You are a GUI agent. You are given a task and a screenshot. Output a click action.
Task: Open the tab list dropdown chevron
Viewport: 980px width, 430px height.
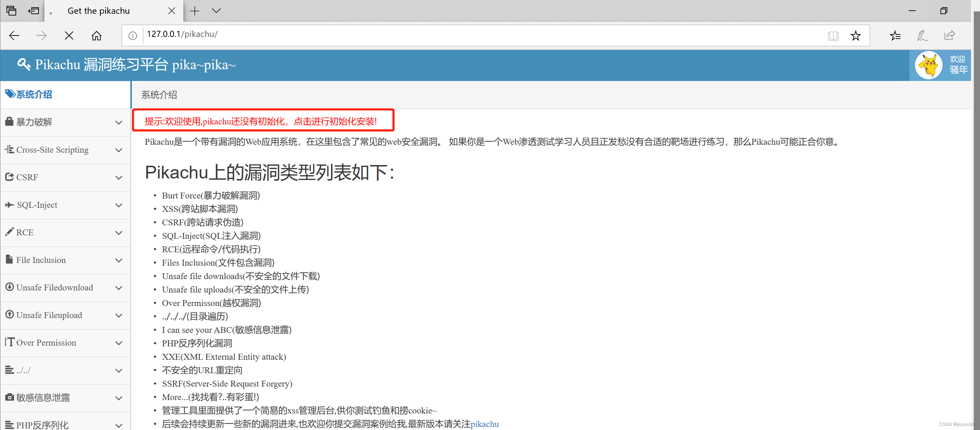pos(216,11)
